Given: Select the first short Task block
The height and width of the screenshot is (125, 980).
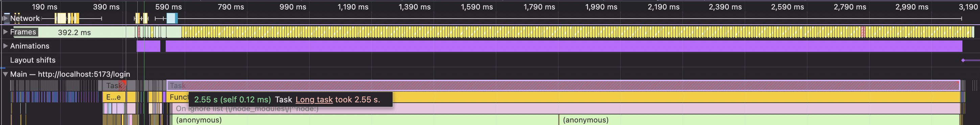Looking at the screenshot, I should (x=114, y=85).
